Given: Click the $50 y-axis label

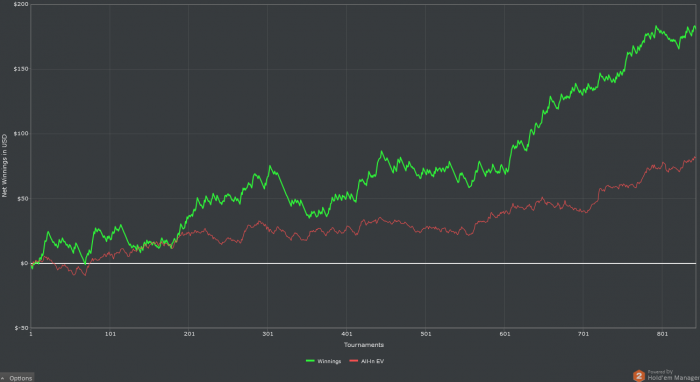Looking at the screenshot, I should point(23,199).
